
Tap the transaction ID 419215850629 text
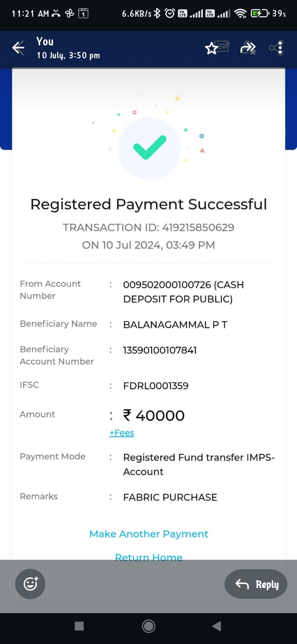click(198, 227)
